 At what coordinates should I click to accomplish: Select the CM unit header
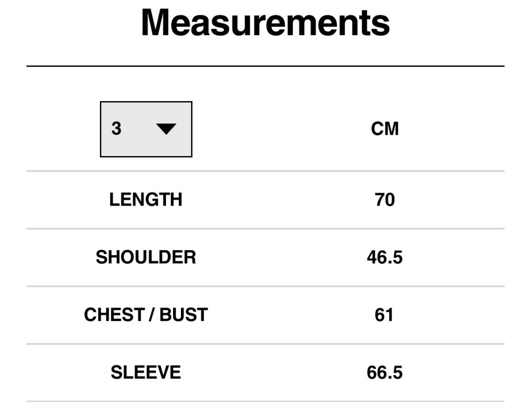point(385,129)
